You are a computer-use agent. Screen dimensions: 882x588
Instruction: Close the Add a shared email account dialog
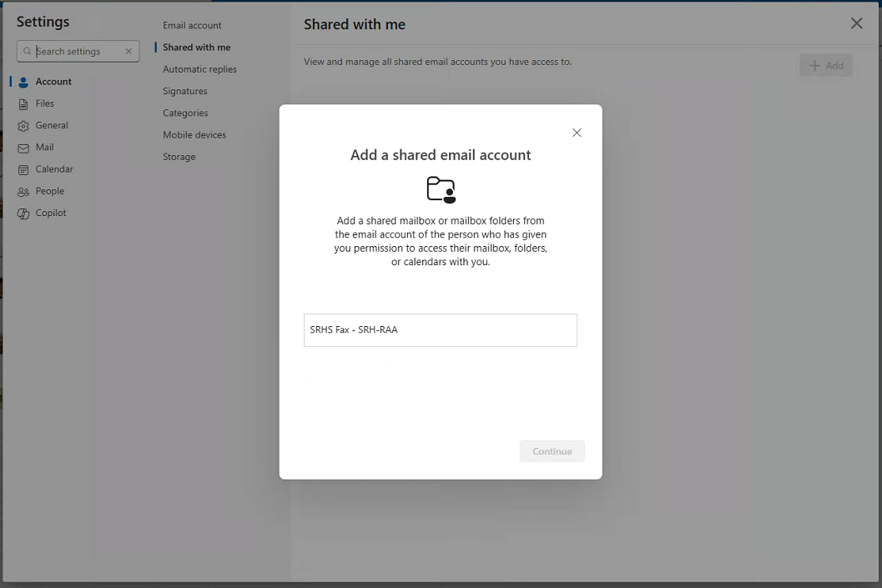tap(577, 133)
